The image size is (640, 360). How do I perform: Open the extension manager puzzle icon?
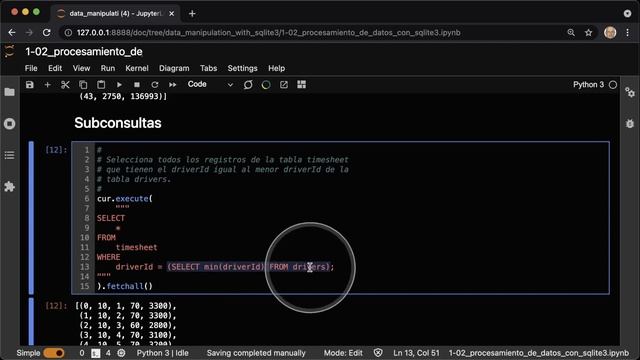[x=9, y=187]
